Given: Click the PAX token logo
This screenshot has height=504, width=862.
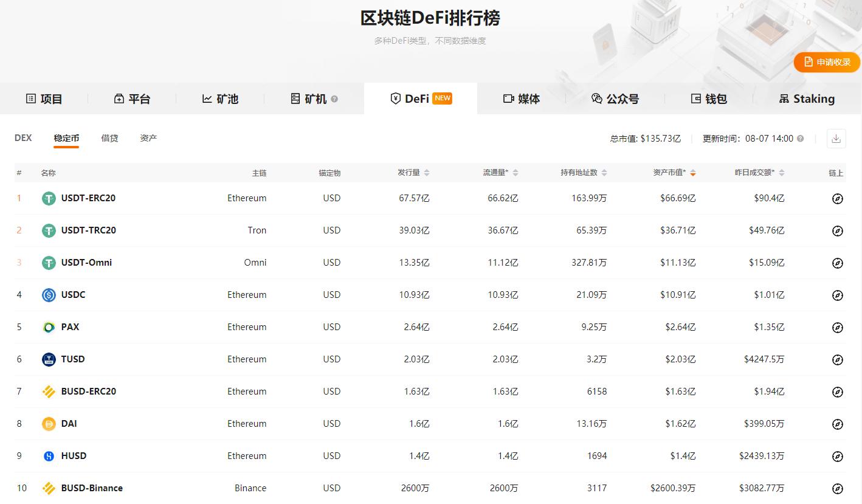Looking at the screenshot, I should (x=49, y=327).
